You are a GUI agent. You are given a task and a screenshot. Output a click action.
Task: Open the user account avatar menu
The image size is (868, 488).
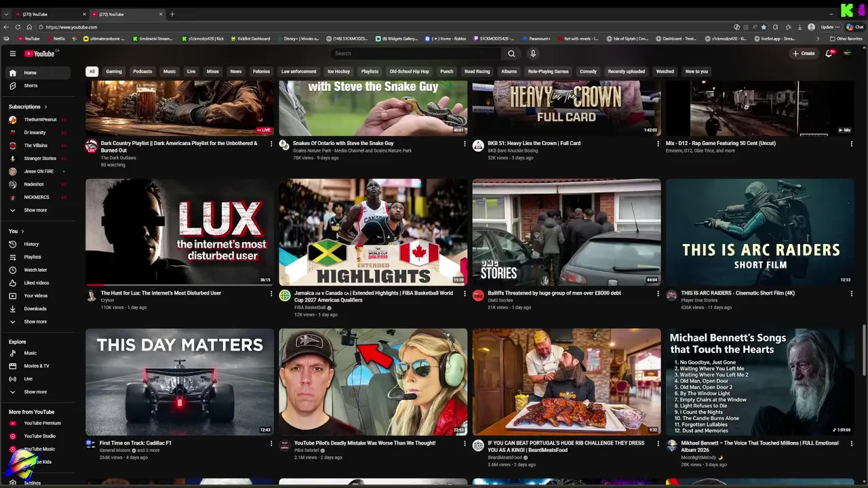click(x=847, y=54)
